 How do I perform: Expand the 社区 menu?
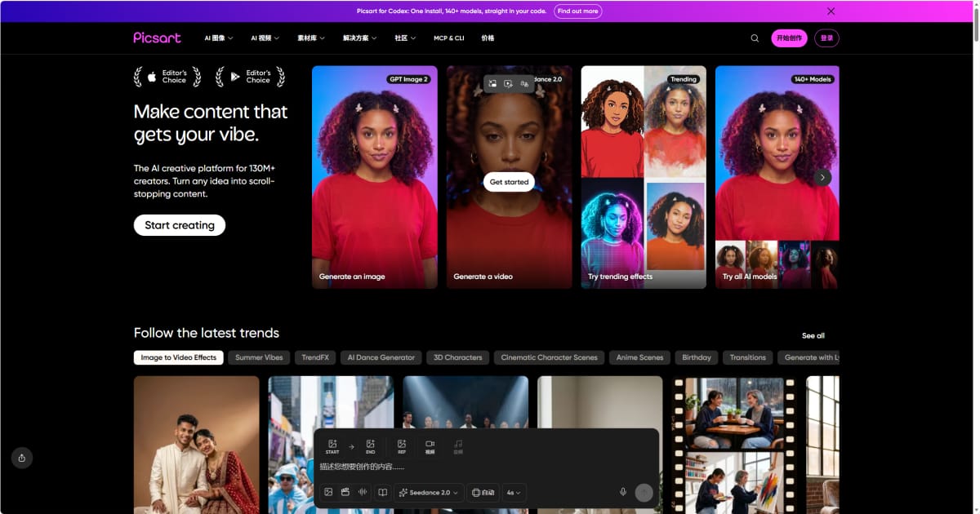[x=405, y=38]
